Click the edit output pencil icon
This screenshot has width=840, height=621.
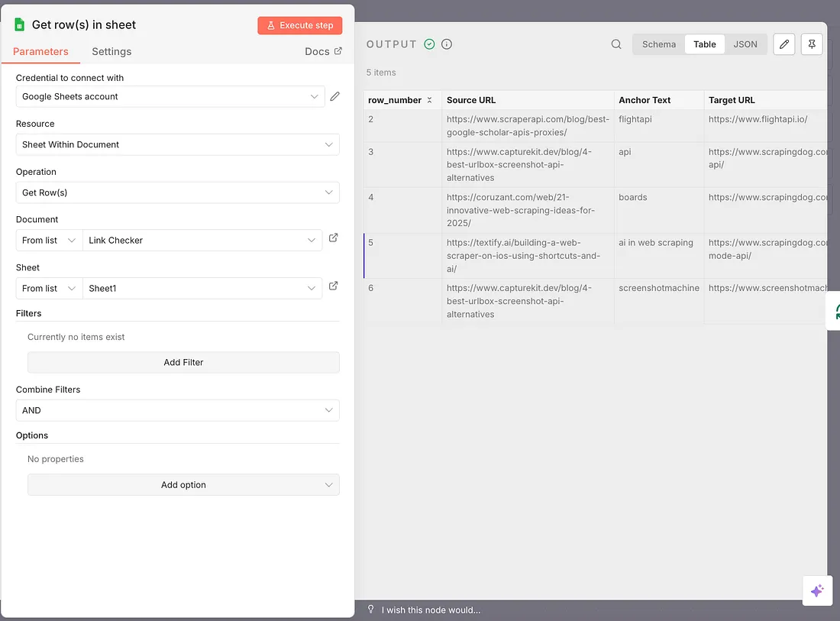tap(784, 44)
